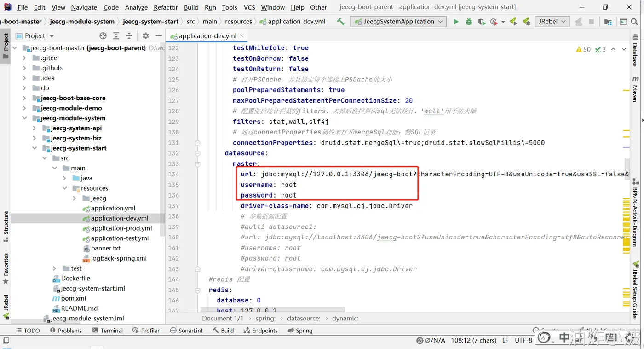Select application-prod.yml in project tree
Viewport: 644px width, 349px height.
(121, 228)
